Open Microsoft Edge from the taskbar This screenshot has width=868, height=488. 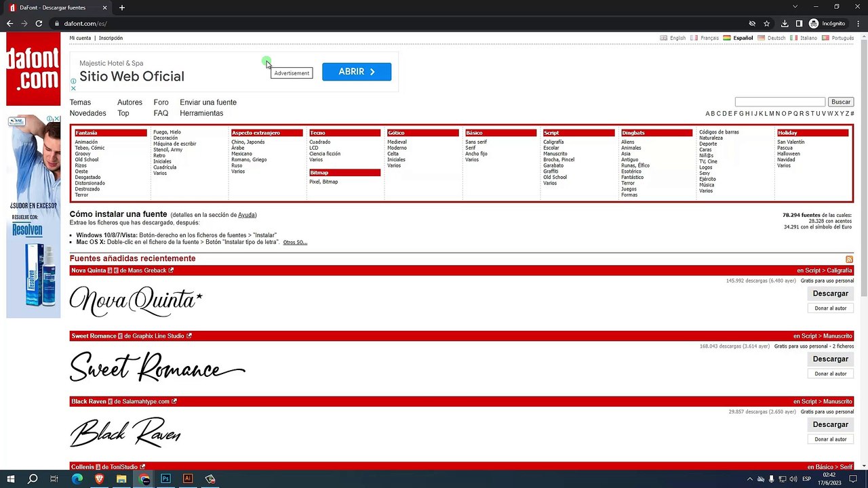pos(77,479)
